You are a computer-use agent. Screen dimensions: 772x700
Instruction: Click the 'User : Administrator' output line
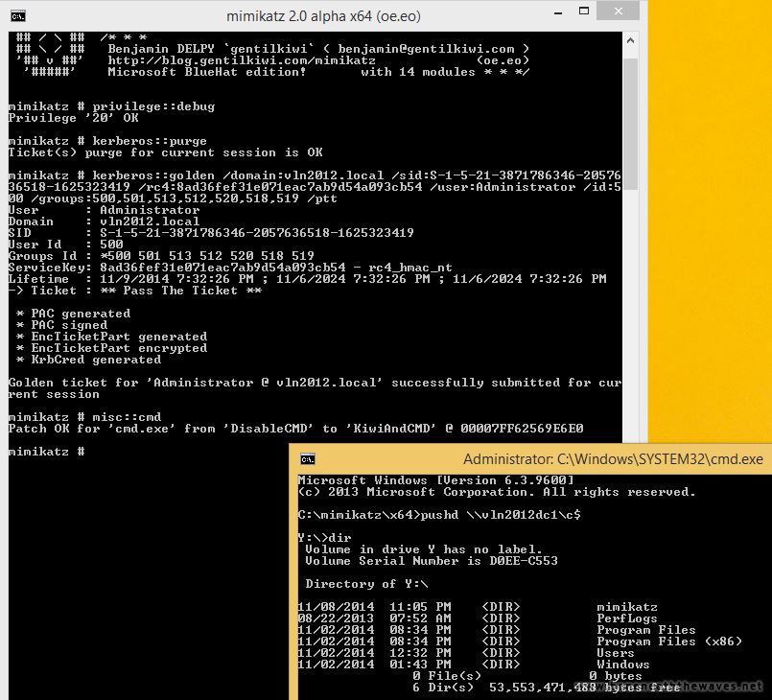pos(104,210)
